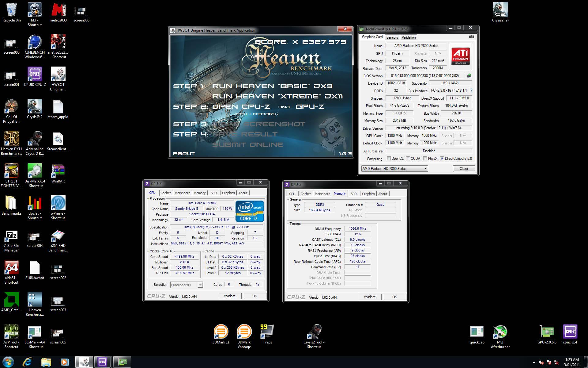Open Processor #1 selection dropdown
This screenshot has height=368, width=588.
(x=186, y=285)
